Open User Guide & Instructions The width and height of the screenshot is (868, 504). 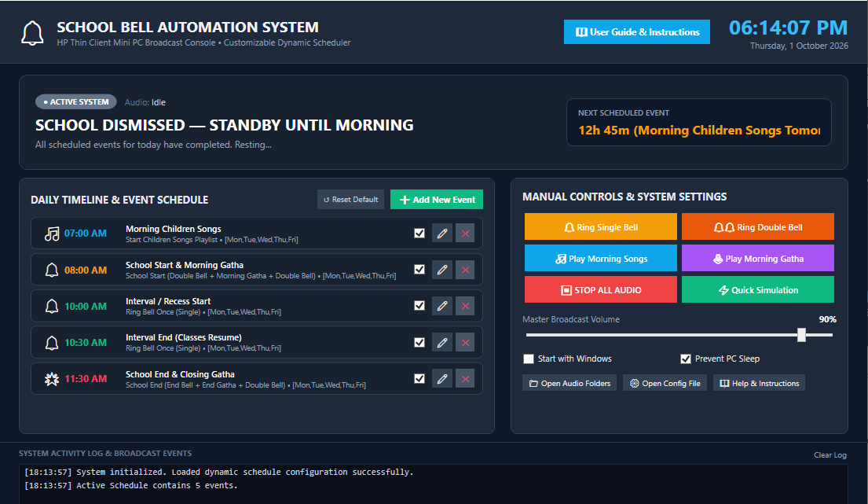point(636,32)
